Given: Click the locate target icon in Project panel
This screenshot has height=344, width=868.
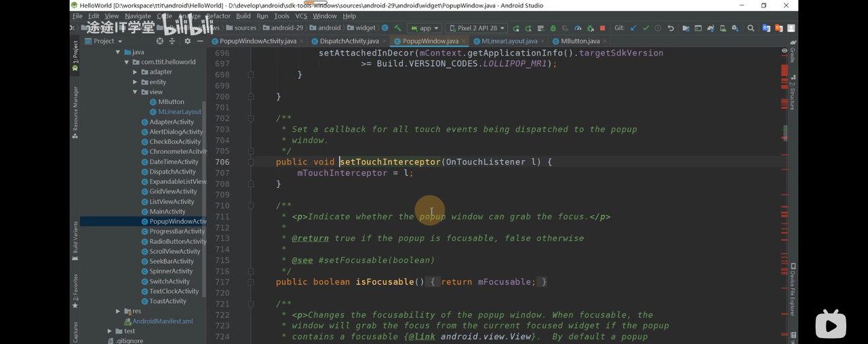Looking at the screenshot, I should pyautogui.click(x=160, y=41).
